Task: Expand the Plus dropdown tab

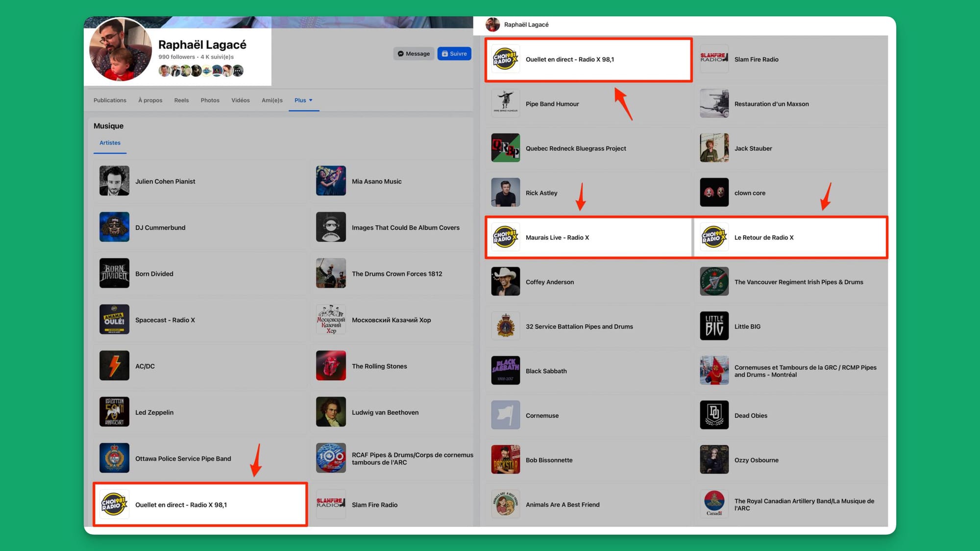Action: tap(303, 100)
